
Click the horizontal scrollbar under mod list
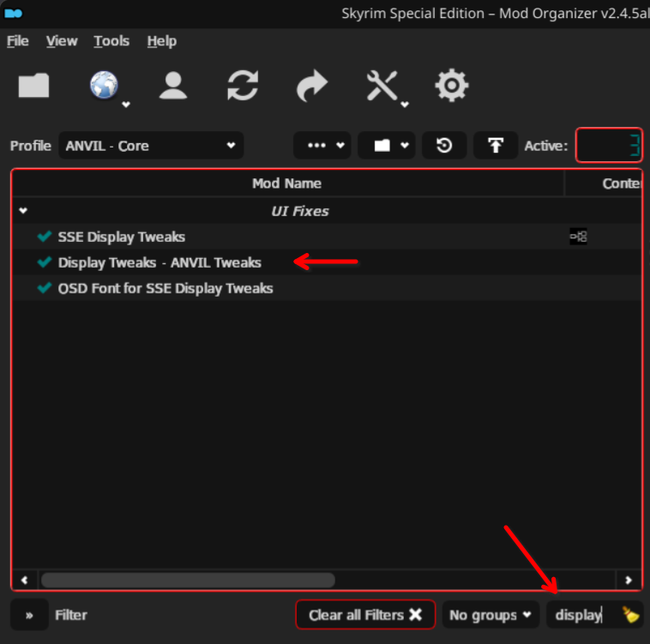coord(188,581)
